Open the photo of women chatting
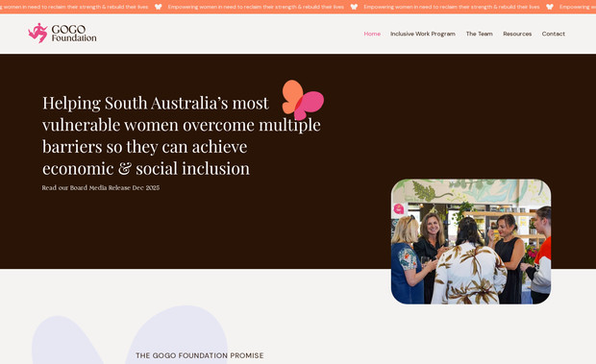The height and width of the screenshot is (364, 596). coord(471,241)
